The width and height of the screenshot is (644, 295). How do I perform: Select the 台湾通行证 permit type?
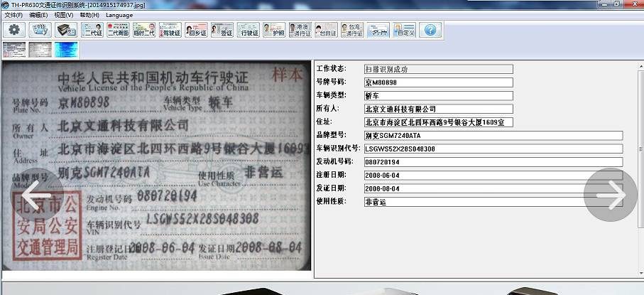[x=352, y=30]
